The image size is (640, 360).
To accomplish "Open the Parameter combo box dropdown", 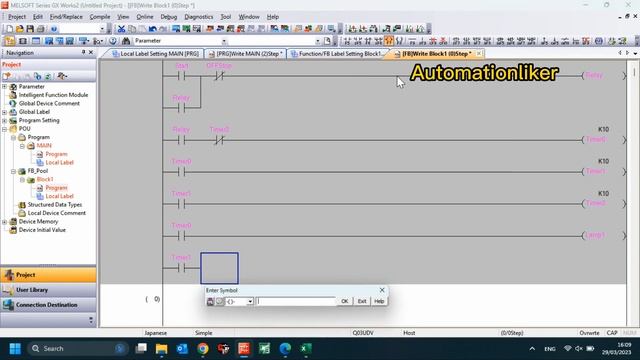I will [224, 41].
